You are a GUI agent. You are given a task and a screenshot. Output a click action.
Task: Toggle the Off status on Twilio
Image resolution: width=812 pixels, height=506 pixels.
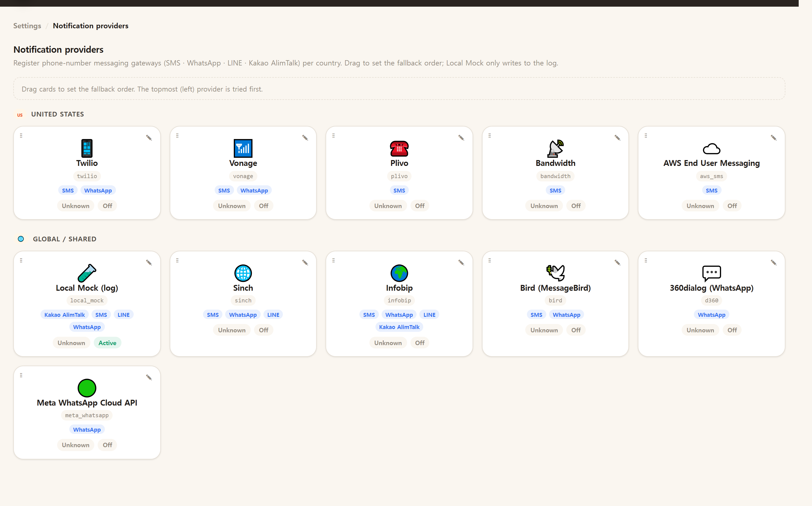coord(107,206)
